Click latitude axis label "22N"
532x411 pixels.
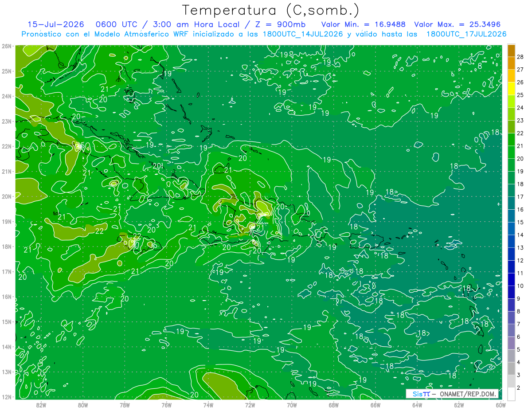(6, 146)
